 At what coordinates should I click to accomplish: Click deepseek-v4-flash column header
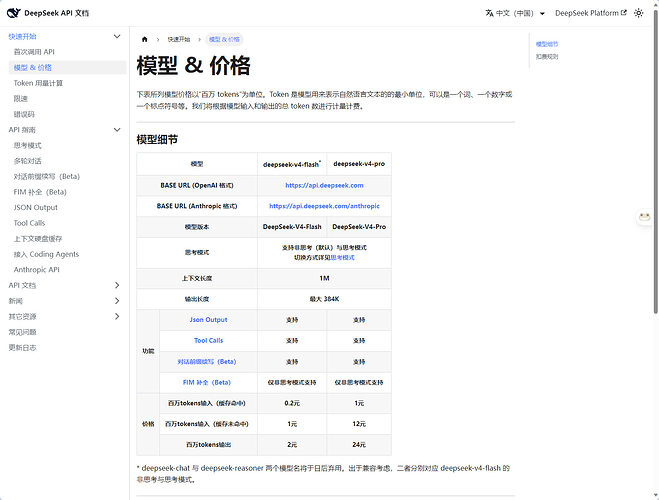click(x=292, y=164)
